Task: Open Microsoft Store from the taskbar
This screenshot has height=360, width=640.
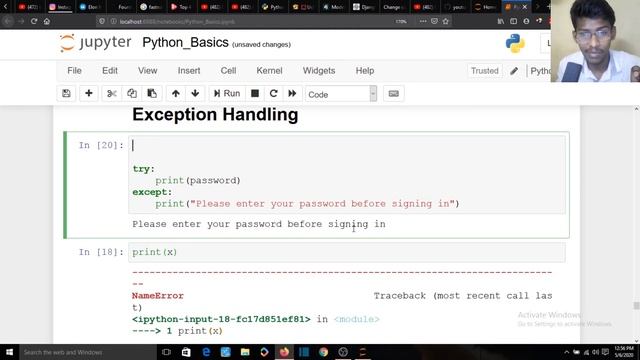Action: click(x=186, y=352)
